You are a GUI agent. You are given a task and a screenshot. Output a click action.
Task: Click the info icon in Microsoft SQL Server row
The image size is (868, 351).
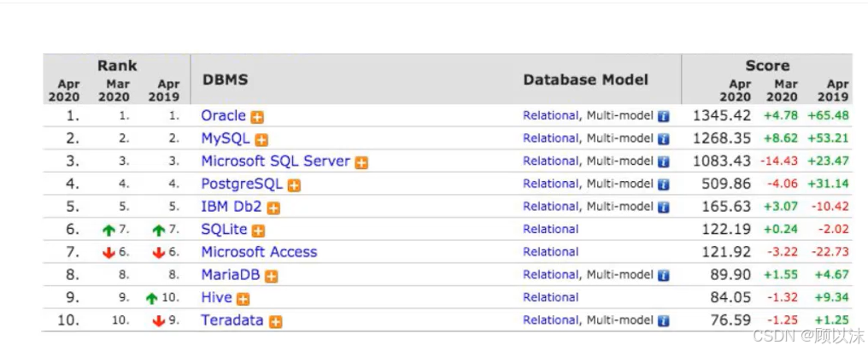coord(663,162)
